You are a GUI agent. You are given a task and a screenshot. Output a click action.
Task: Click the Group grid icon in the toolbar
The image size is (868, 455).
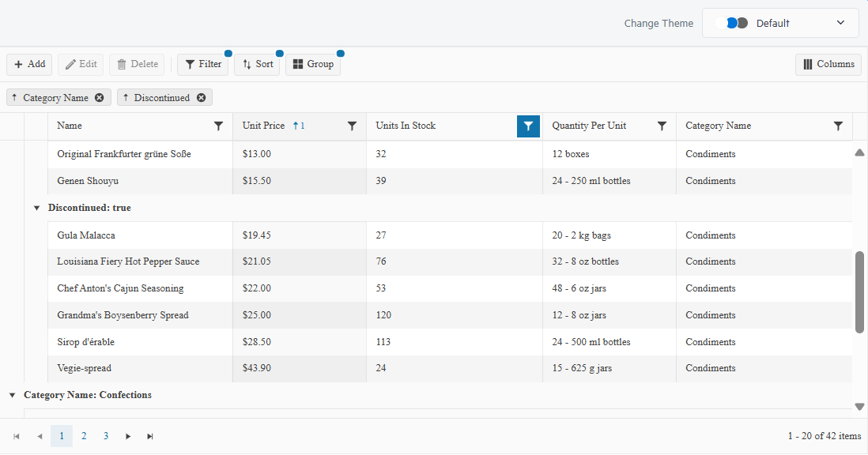(298, 64)
